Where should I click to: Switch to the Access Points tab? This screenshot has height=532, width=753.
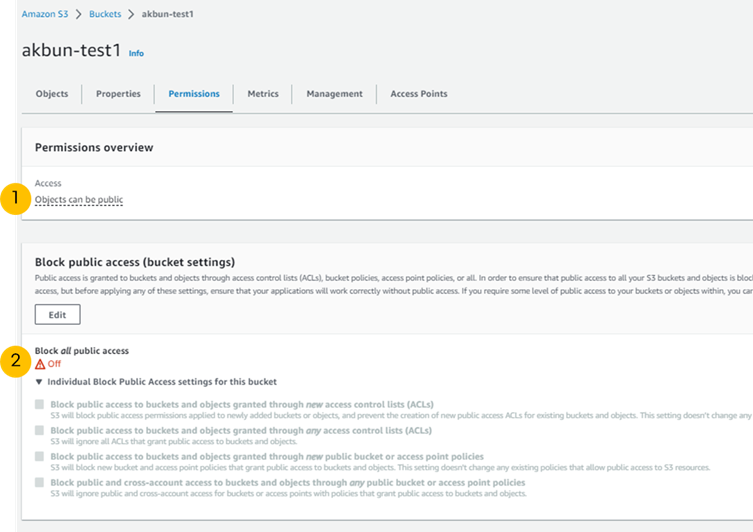419,94
